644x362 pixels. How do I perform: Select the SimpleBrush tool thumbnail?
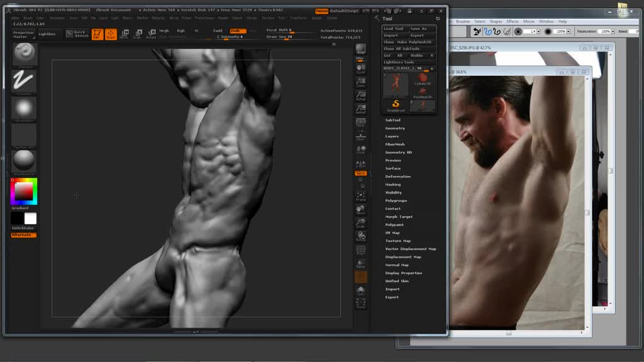(x=396, y=106)
